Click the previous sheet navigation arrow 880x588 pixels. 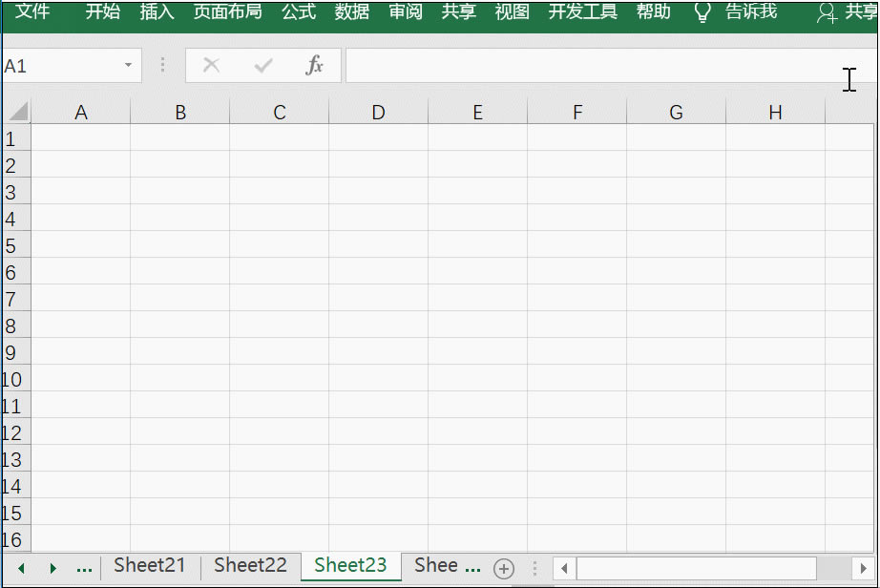[22, 567]
